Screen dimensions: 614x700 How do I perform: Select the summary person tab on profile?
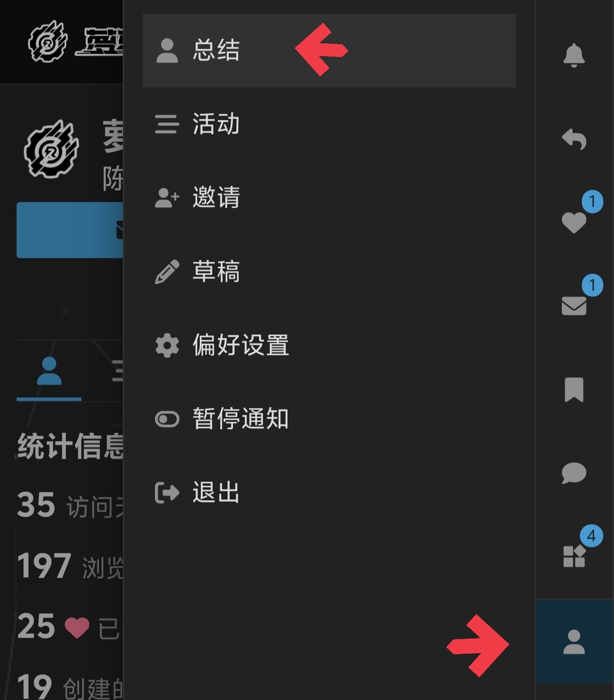[x=49, y=371]
